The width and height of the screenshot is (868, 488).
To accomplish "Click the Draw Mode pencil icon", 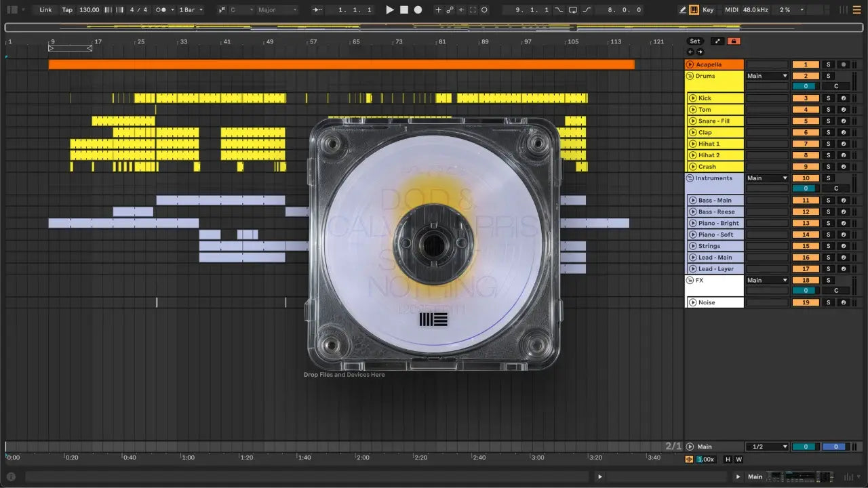I will [x=682, y=10].
